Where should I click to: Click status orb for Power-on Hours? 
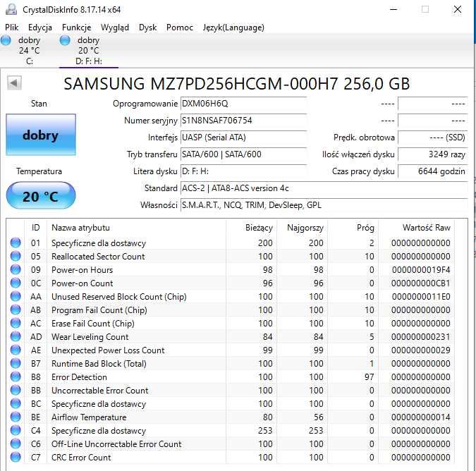pyautogui.click(x=16, y=269)
